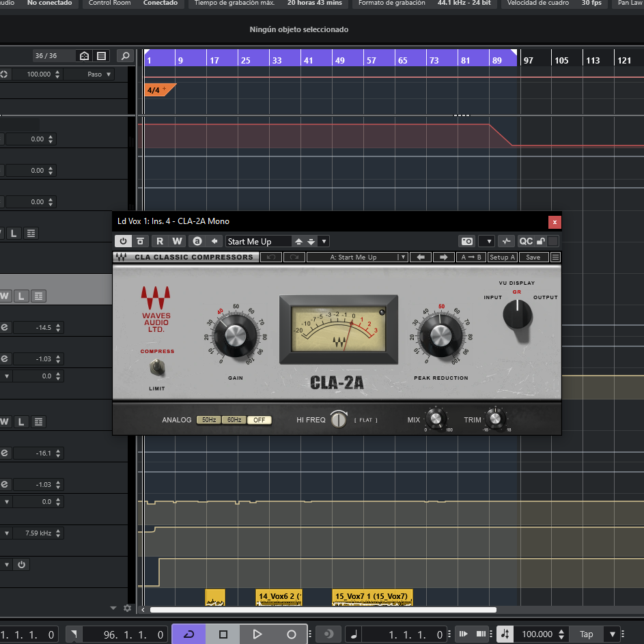
Task: Click the note time-format icon in transport
Action: 354,634
